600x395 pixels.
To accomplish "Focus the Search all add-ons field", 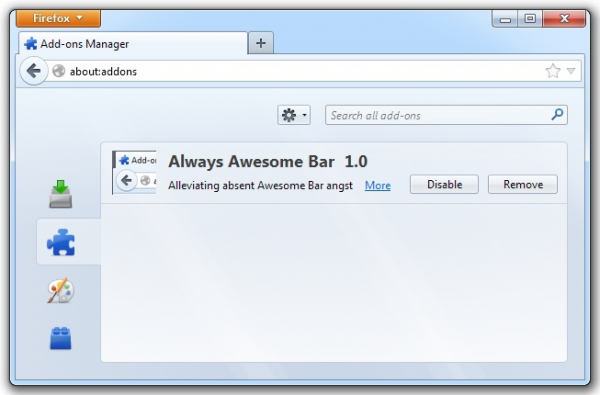I will pos(446,115).
